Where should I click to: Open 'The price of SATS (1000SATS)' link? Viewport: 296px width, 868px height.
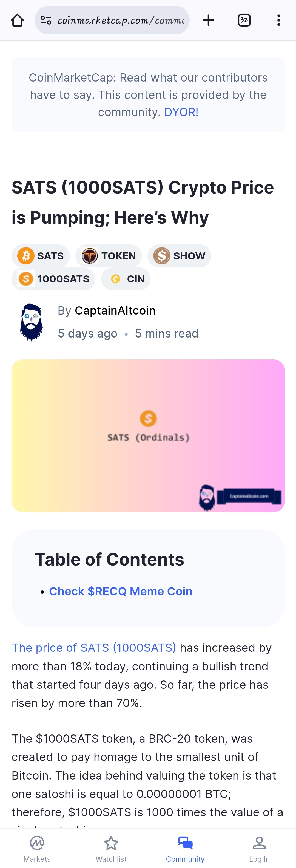tap(94, 647)
